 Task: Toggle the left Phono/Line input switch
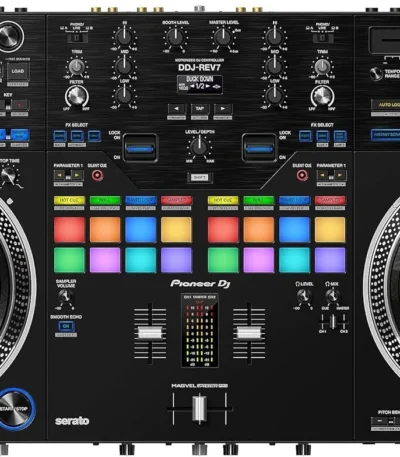pyautogui.click(x=77, y=38)
